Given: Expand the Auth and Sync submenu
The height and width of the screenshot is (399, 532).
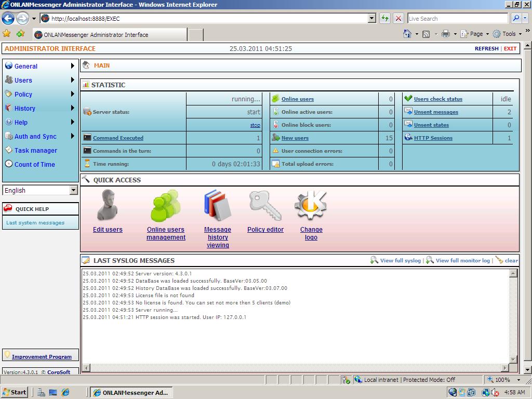Looking at the screenshot, I should coord(73,136).
